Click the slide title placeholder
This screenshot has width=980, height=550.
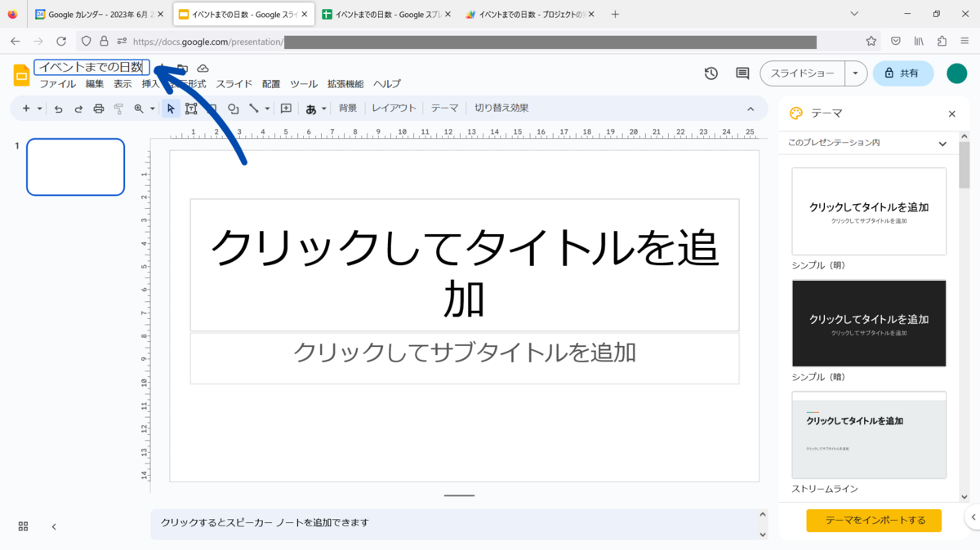pos(465,264)
